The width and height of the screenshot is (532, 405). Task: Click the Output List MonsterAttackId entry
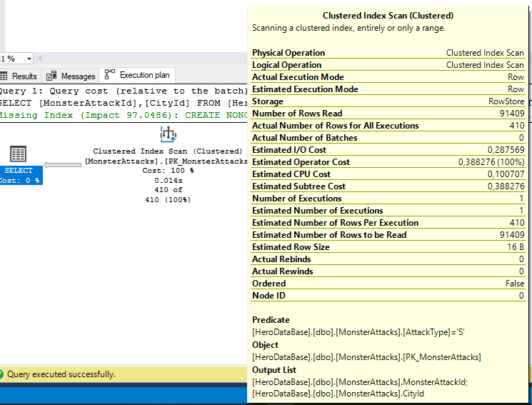360,383
